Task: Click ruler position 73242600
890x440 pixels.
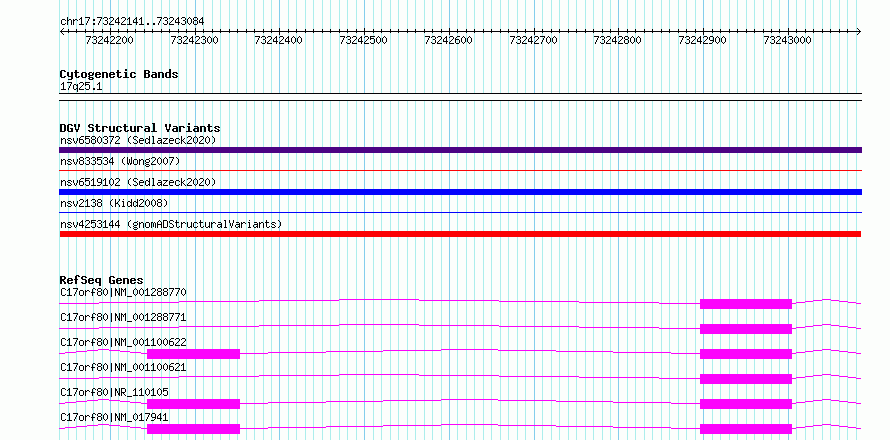Action: click(x=448, y=40)
